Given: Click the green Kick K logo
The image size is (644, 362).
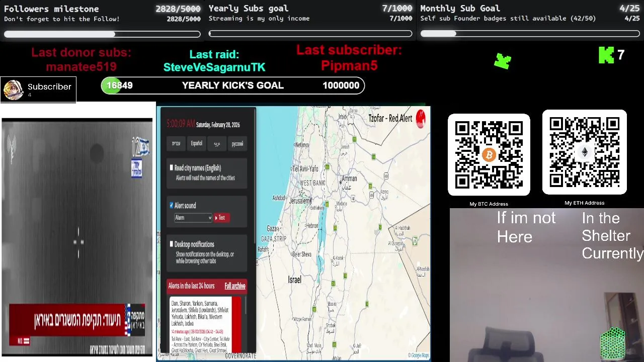Looking at the screenshot, I should [606, 55].
